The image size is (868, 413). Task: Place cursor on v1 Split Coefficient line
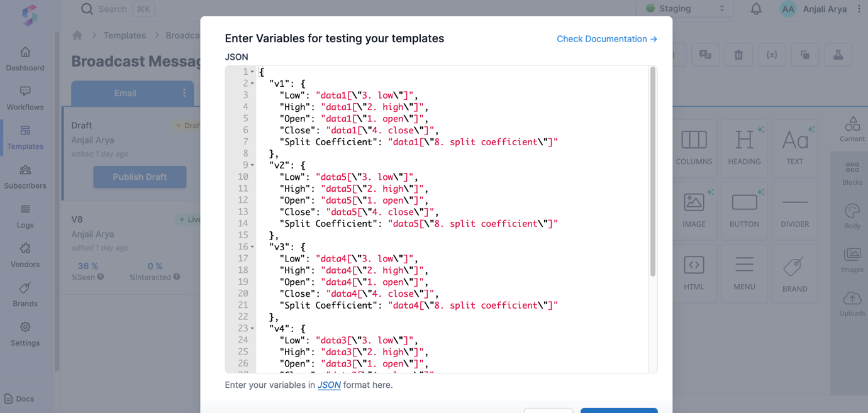click(x=418, y=142)
